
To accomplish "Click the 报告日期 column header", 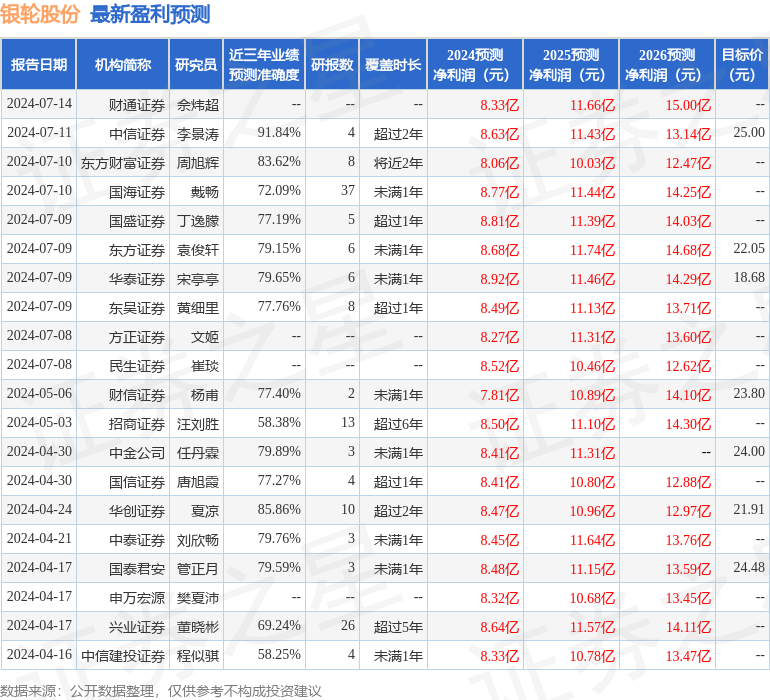I will coord(38,64).
